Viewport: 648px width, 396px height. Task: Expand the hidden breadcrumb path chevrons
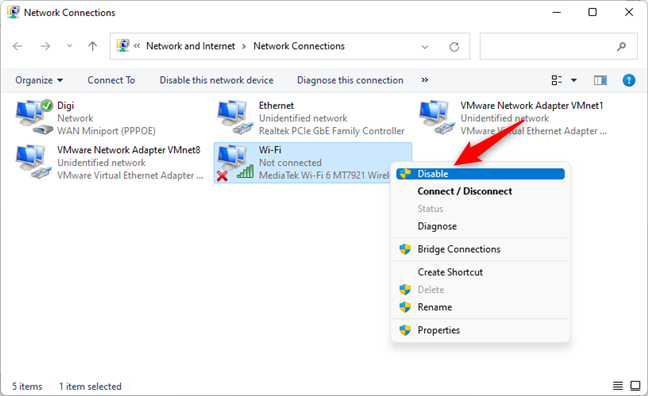coord(137,46)
